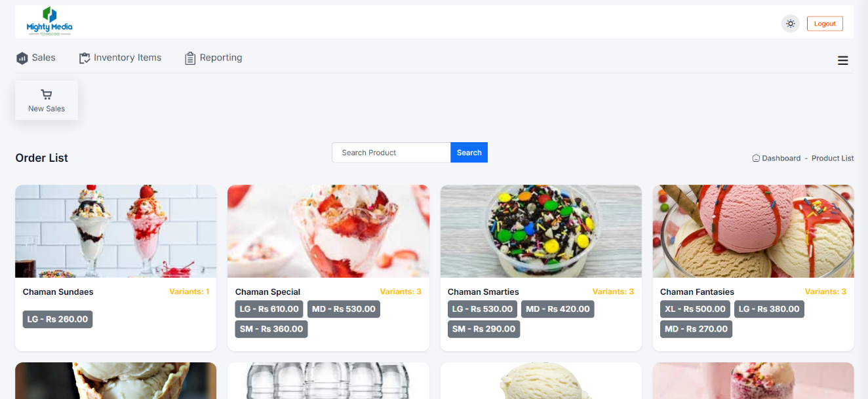Select the Chaman Sundaes LG Rs 260.00 variant
The height and width of the screenshot is (399, 868).
tap(58, 319)
